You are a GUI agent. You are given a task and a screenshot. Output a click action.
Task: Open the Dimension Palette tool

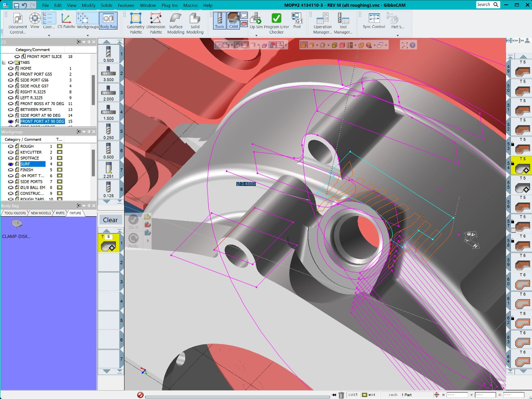coord(156,23)
